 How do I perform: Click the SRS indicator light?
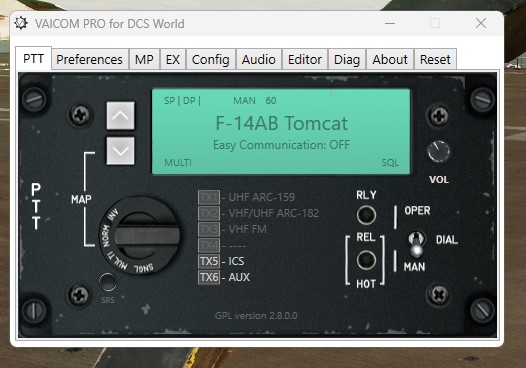click(x=108, y=282)
